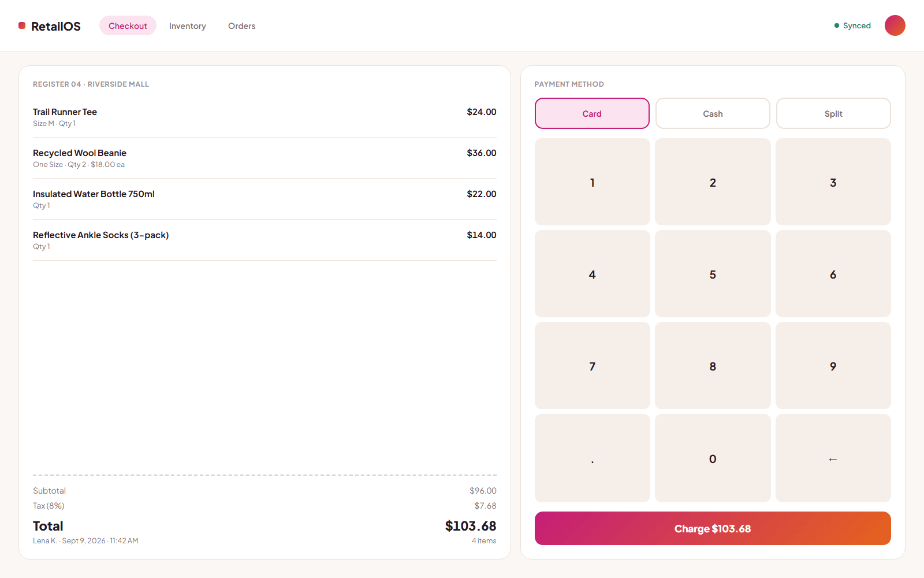This screenshot has width=924, height=578.
Task: Choose Cash payment method
Action: [x=713, y=113]
